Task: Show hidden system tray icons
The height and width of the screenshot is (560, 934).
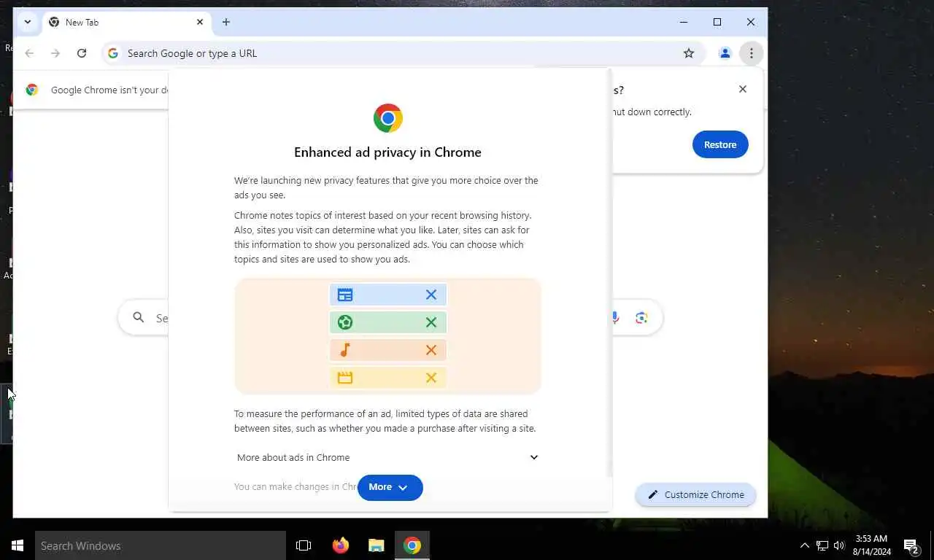Action: (805, 545)
